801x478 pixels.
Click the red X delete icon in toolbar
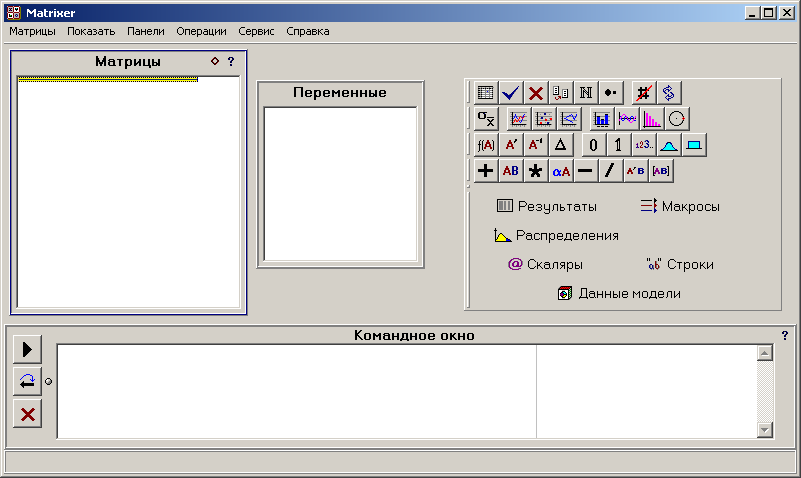pyautogui.click(x=535, y=93)
